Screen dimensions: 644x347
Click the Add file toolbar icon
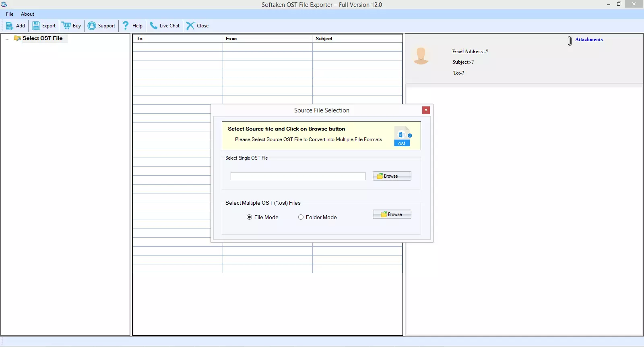point(10,26)
